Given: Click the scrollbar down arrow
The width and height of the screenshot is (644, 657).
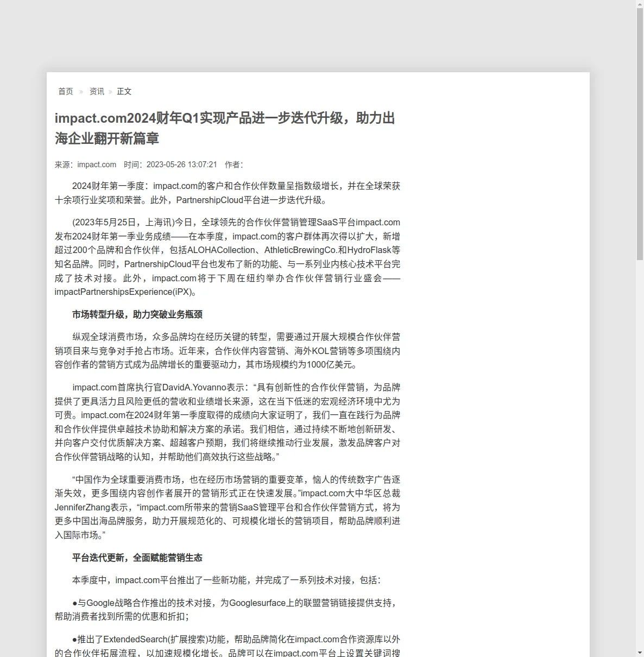Looking at the screenshot, I should click(x=640, y=653).
